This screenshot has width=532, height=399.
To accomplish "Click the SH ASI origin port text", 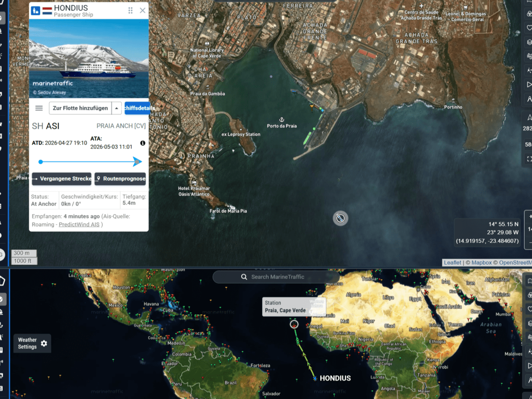I will click(x=46, y=126).
